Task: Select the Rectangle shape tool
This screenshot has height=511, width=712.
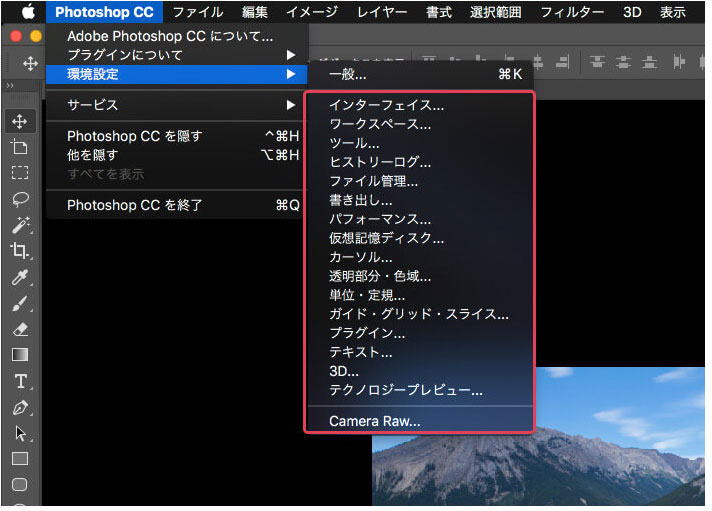Action: 20,459
